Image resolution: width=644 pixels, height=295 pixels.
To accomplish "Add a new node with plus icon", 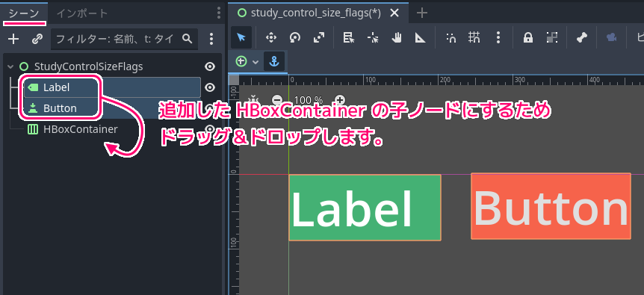I will click(x=14, y=39).
